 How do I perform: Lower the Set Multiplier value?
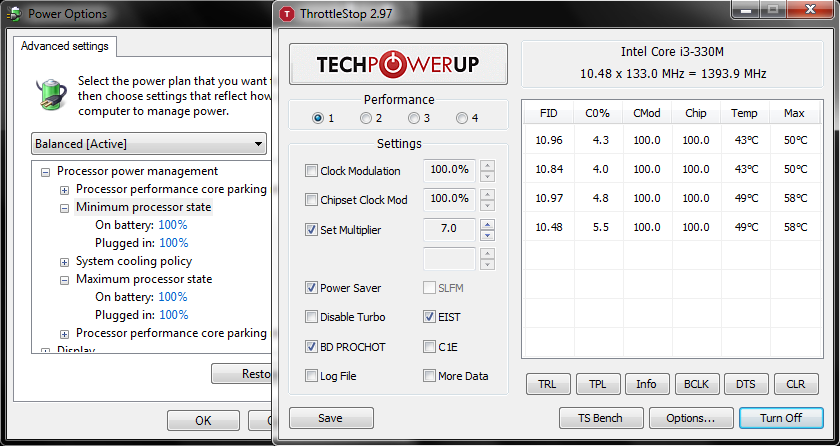(x=488, y=235)
